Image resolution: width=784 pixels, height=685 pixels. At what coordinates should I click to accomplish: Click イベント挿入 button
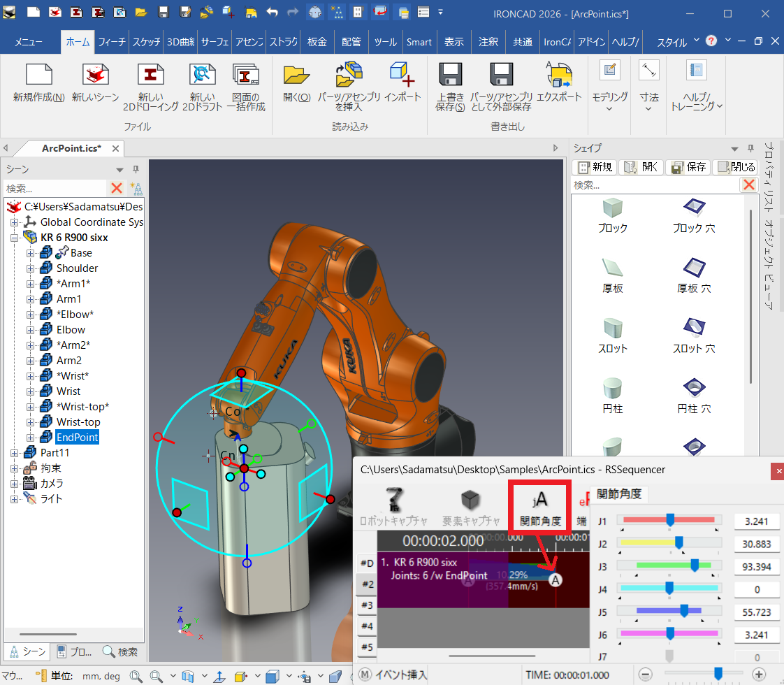pos(393,675)
